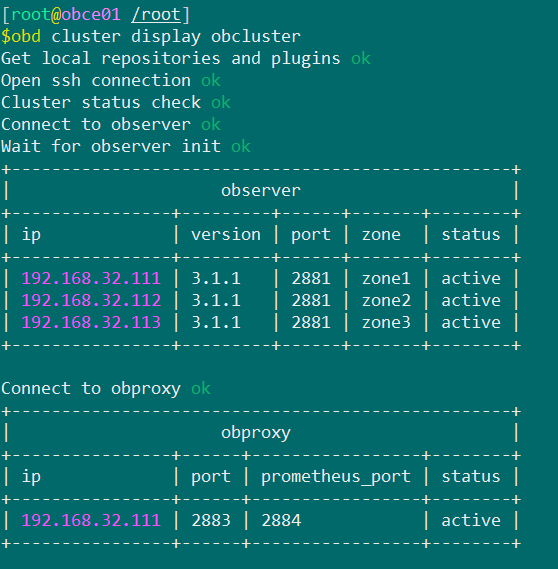Viewport: 558px width, 569px height.
Task: Click 'ok' after 'Get local repositories and plugins'
Action: click(x=361, y=59)
